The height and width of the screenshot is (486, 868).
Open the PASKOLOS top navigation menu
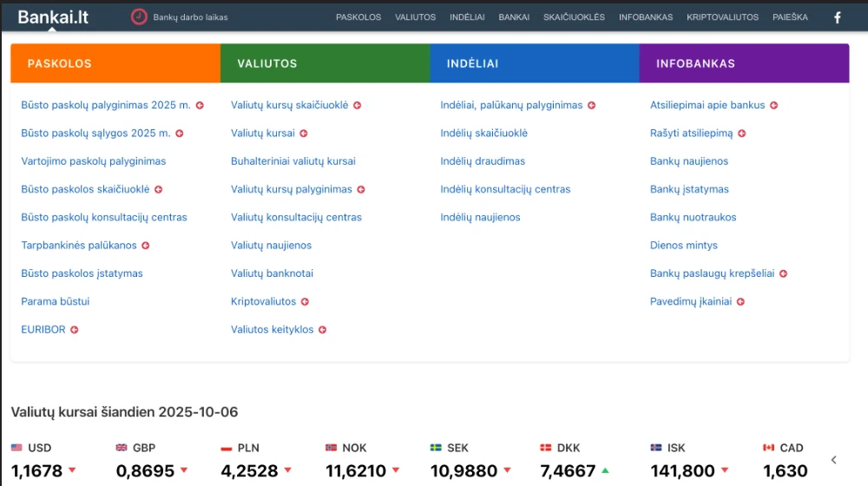(358, 17)
